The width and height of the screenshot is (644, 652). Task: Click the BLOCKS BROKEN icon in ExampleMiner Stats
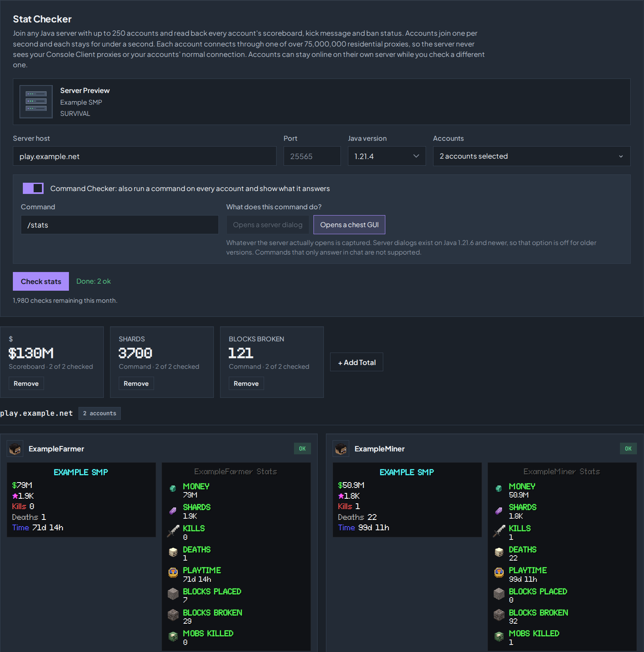[x=499, y=615]
